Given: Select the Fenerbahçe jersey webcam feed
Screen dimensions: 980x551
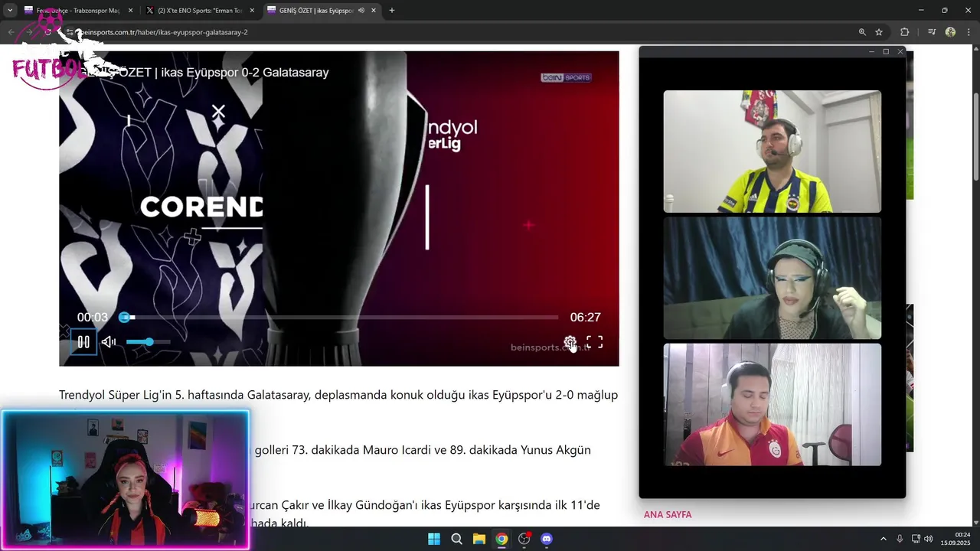Looking at the screenshot, I should (x=772, y=152).
